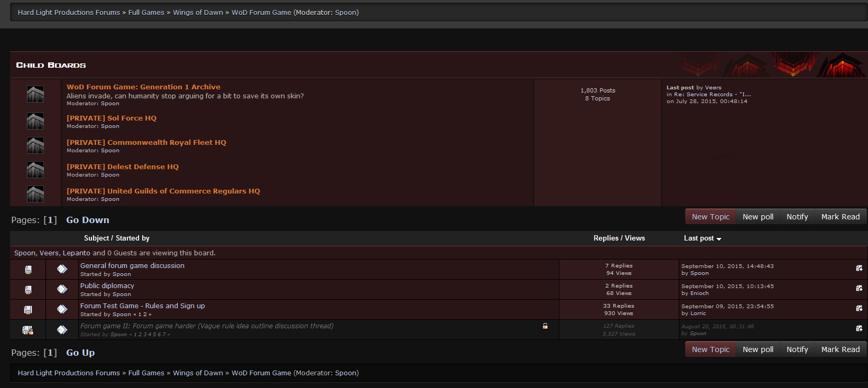The image size is (868, 388).
Task: Click sticky topic icon for Public diplomacy
Action: (x=28, y=290)
